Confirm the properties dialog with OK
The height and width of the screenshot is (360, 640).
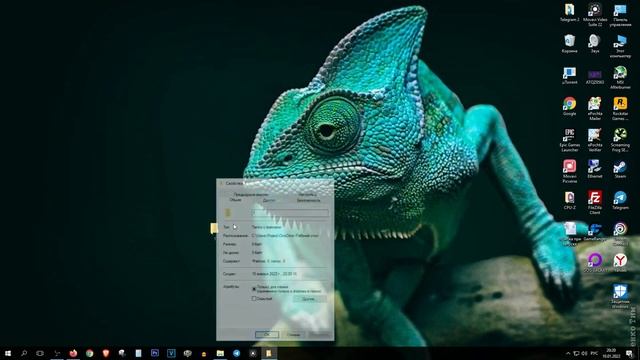point(267,335)
